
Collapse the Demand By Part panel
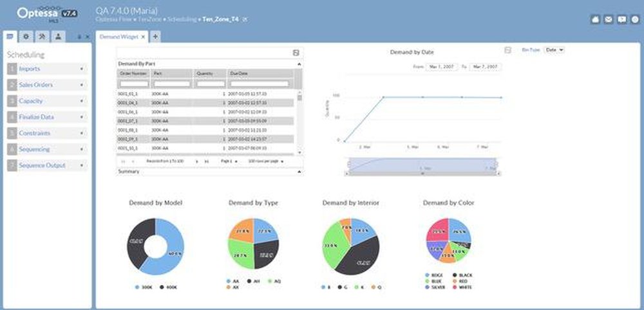point(299,64)
